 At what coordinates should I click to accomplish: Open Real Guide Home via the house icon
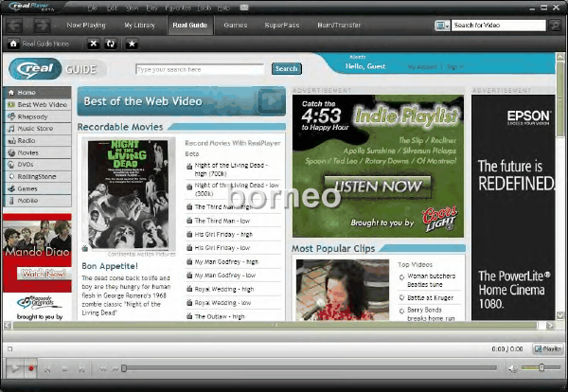click(13, 44)
